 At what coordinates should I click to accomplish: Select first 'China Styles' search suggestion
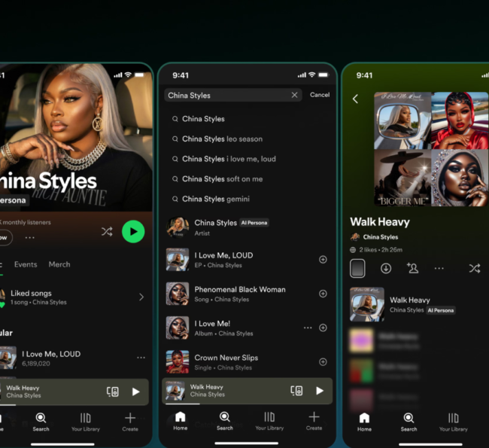click(199, 119)
